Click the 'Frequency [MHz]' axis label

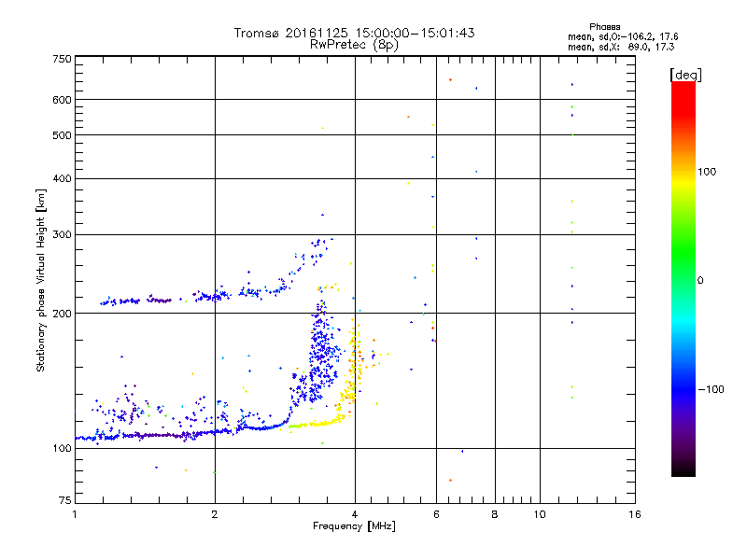[354, 526]
